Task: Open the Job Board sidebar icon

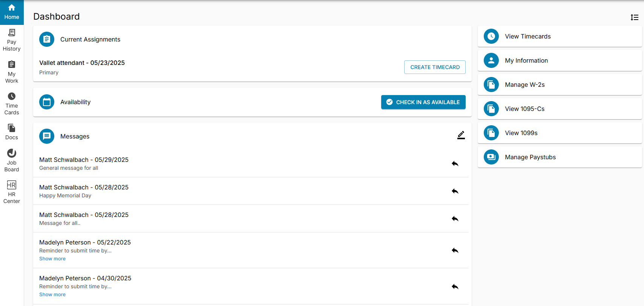Action: coord(12,160)
